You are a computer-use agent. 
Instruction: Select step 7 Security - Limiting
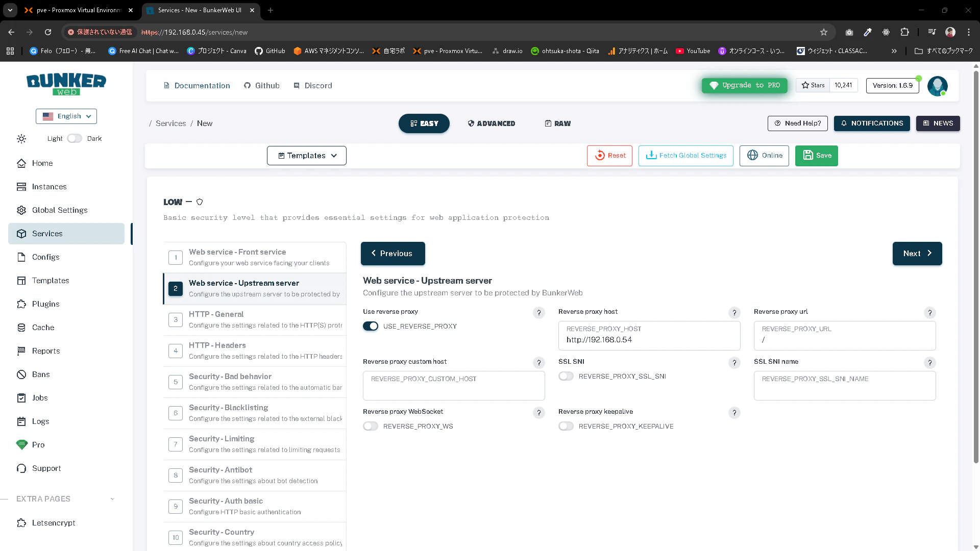255,444
